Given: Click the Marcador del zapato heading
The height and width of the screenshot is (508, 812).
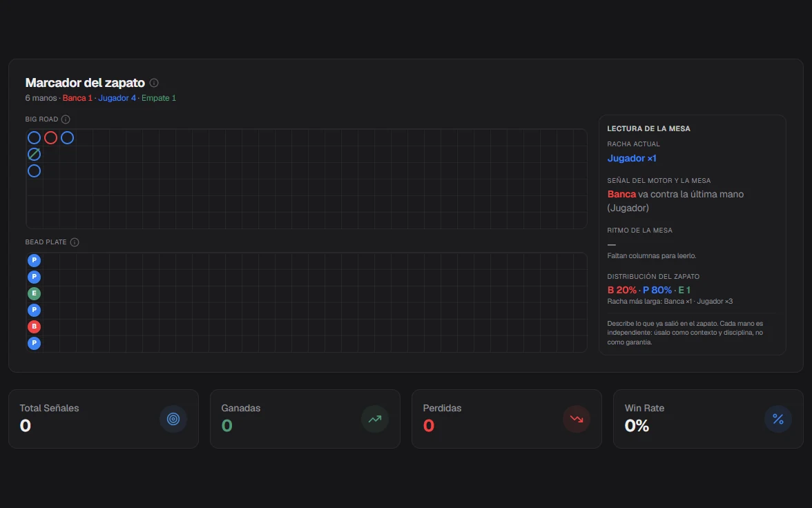Looking at the screenshot, I should 85,83.
